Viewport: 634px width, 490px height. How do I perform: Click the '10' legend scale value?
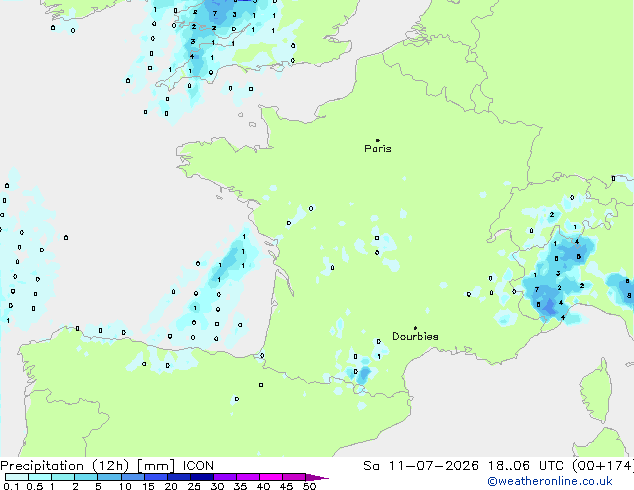point(125,486)
